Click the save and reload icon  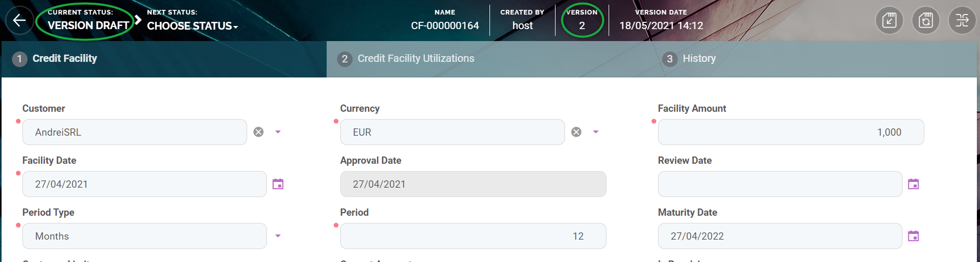coord(925,21)
